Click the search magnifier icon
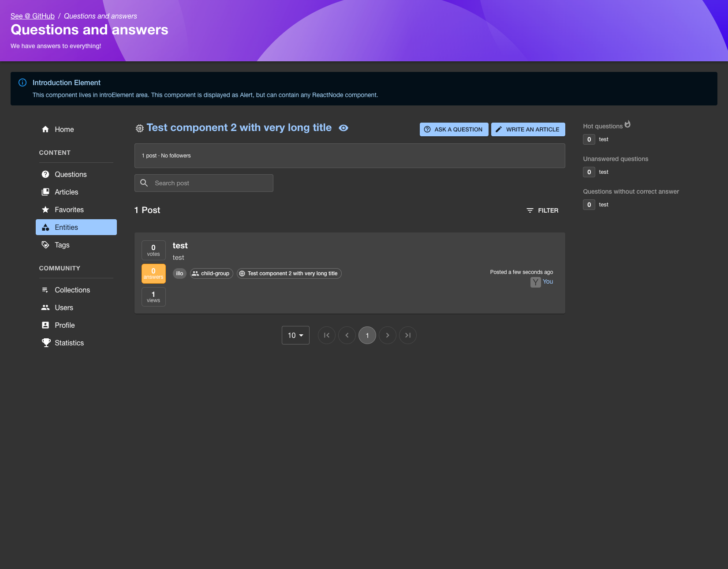The image size is (728, 569). click(x=144, y=183)
